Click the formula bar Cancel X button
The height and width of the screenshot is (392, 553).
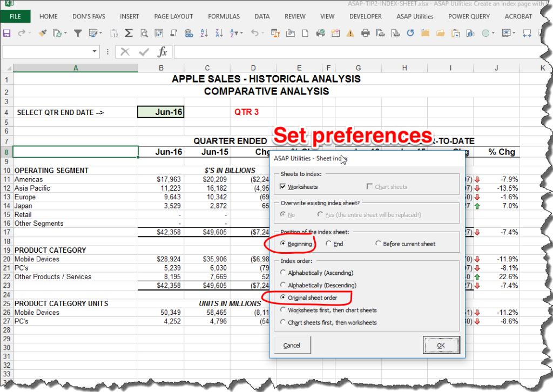(125, 52)
